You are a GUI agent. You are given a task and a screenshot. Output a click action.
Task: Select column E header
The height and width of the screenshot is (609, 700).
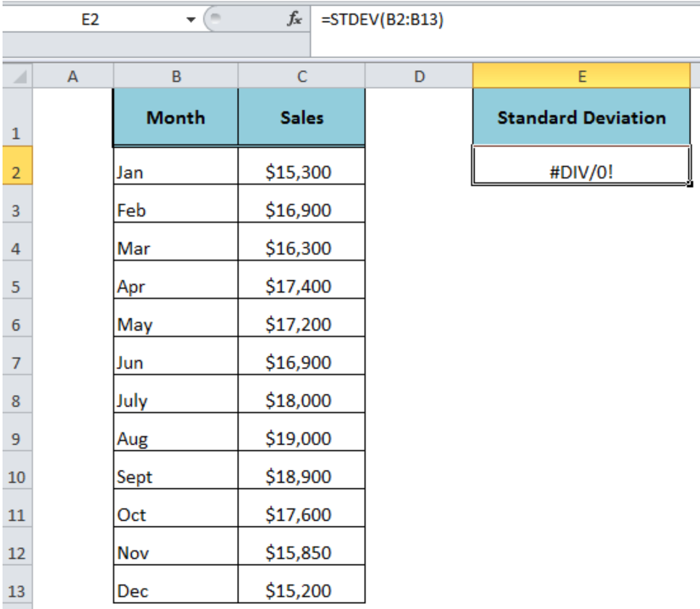(x=581, y=76)
